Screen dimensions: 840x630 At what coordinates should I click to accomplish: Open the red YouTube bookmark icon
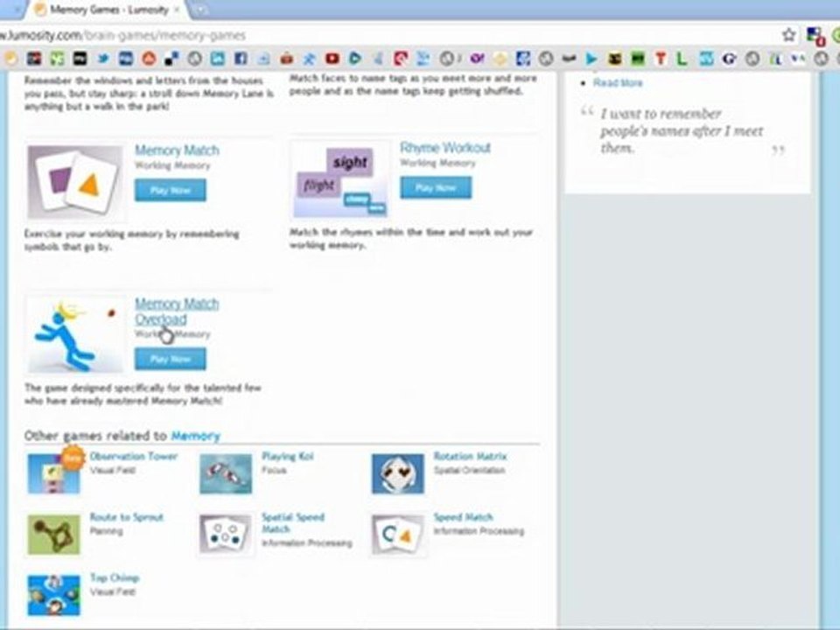click(332, 59)
